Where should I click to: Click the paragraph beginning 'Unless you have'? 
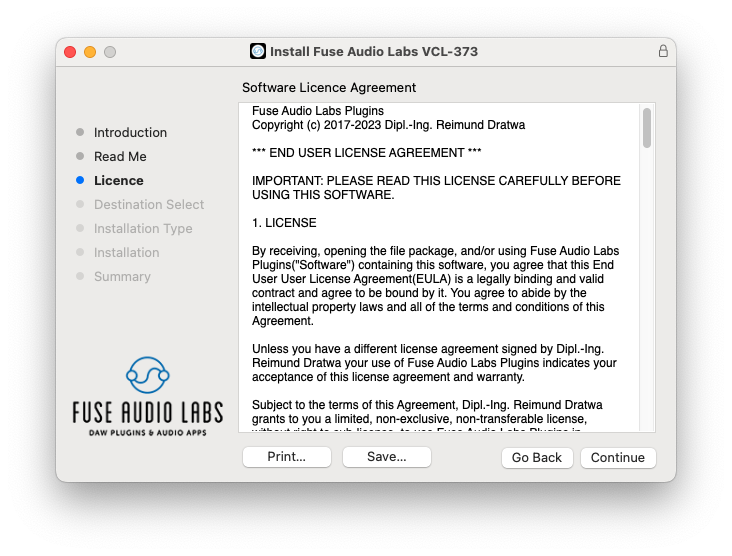pos(434,363)
